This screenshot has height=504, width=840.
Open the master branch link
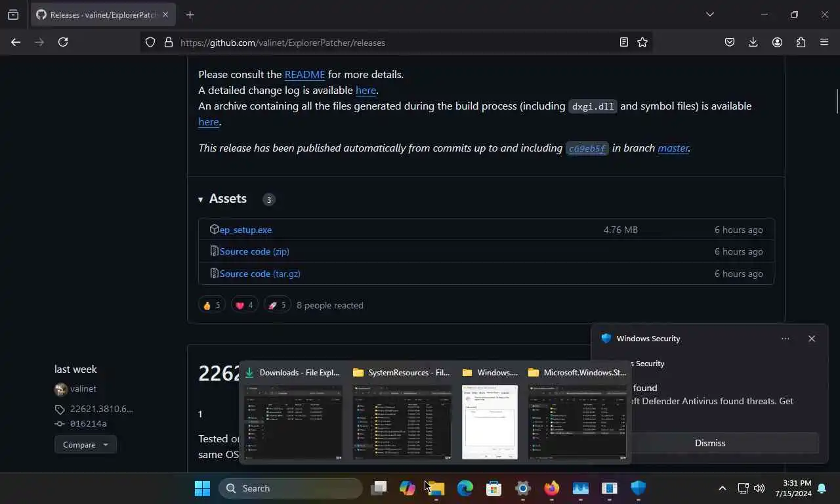pos(673,148)
